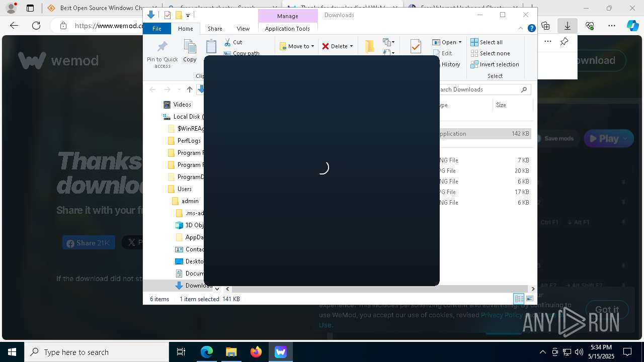Open Explorer Help question mark icon
The width and height of the screenshot is (644, 362).
(531, 29)
